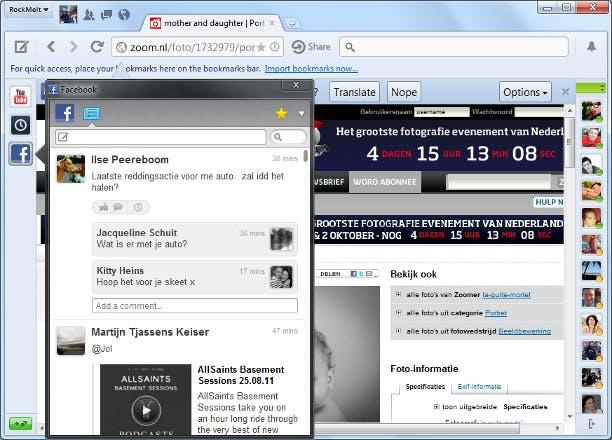Screen dimensions: 612x440
Task: Click the first friend avatar in the right sidebar
Action: pos(592,111)
